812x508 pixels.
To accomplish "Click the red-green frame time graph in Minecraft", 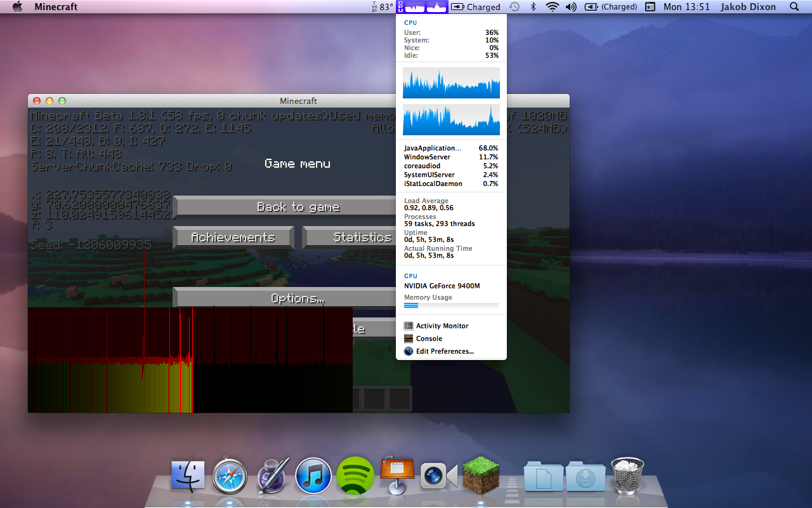I will pos(190,360).
